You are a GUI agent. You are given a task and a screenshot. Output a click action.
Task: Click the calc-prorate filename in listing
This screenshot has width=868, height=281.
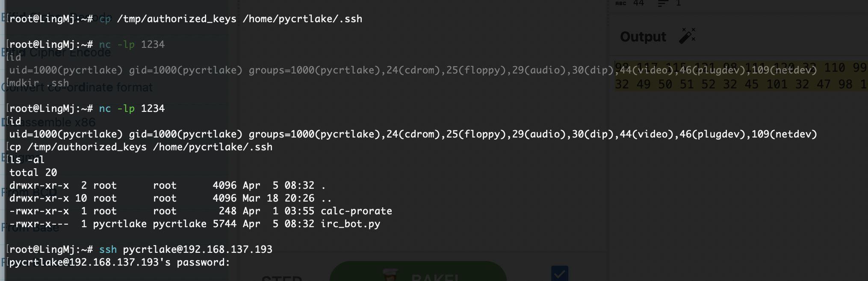coord(356,211)
